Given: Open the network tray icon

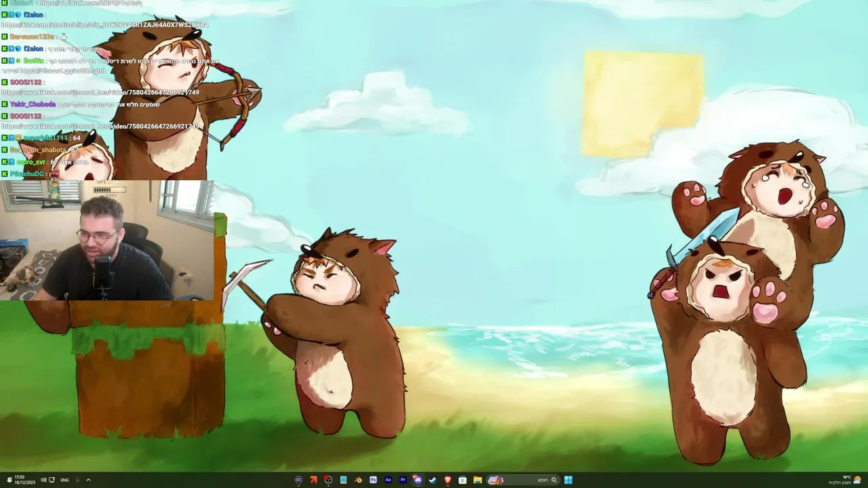Looking at the screenshot, I should coord(52,480).
